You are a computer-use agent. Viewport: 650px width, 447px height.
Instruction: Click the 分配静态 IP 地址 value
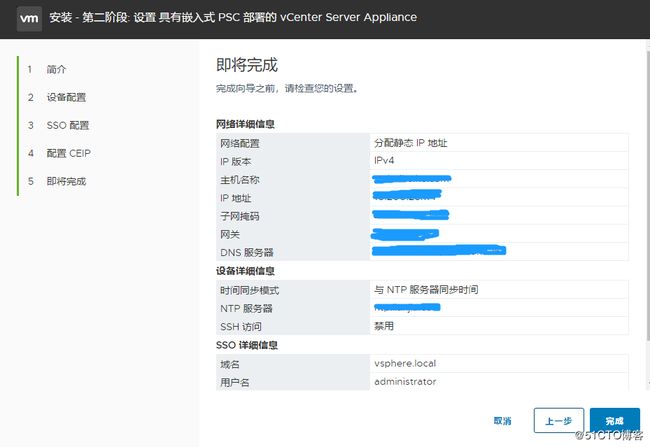coord(410,143)
